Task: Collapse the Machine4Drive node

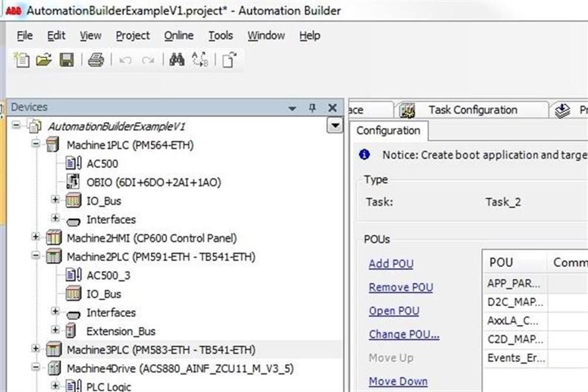Action: 36,367
